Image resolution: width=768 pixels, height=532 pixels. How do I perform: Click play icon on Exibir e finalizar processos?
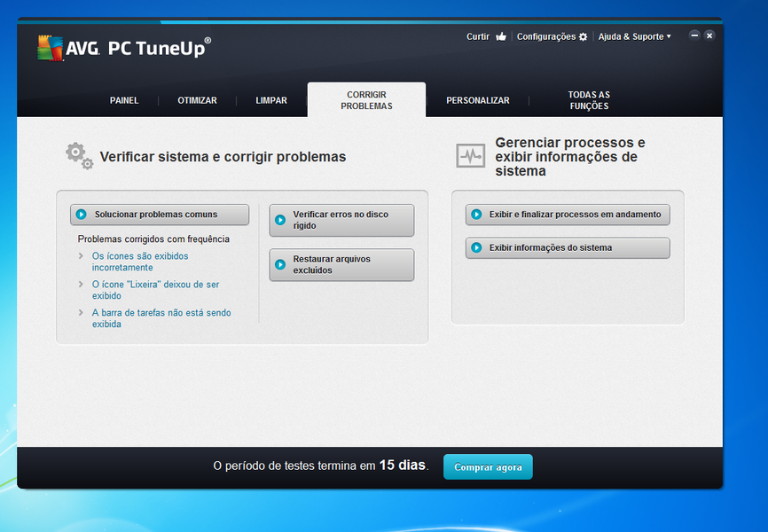tap(476, 215)
